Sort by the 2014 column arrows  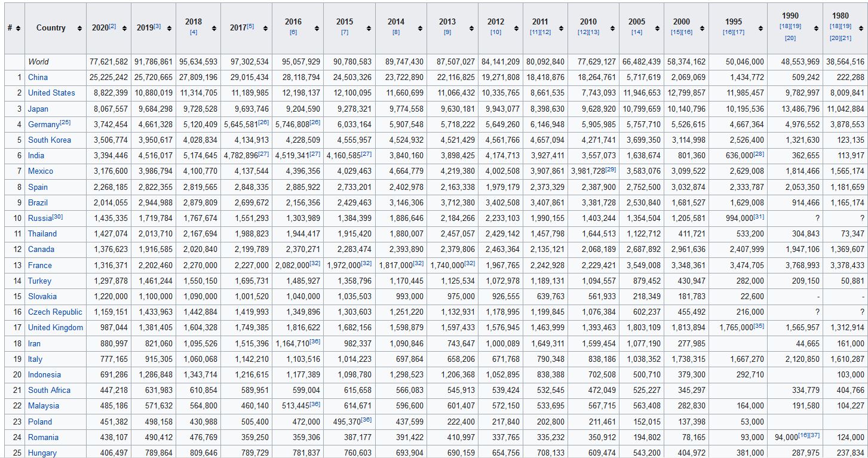420,28
